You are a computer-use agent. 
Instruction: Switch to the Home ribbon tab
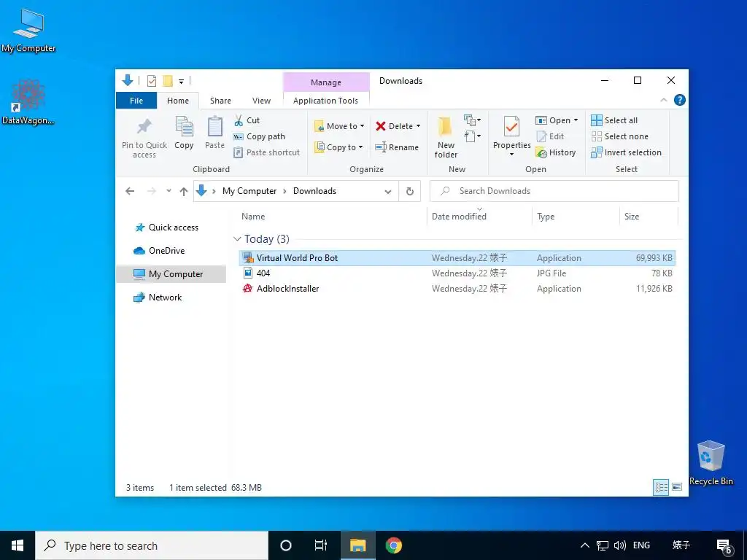[178, 101]
